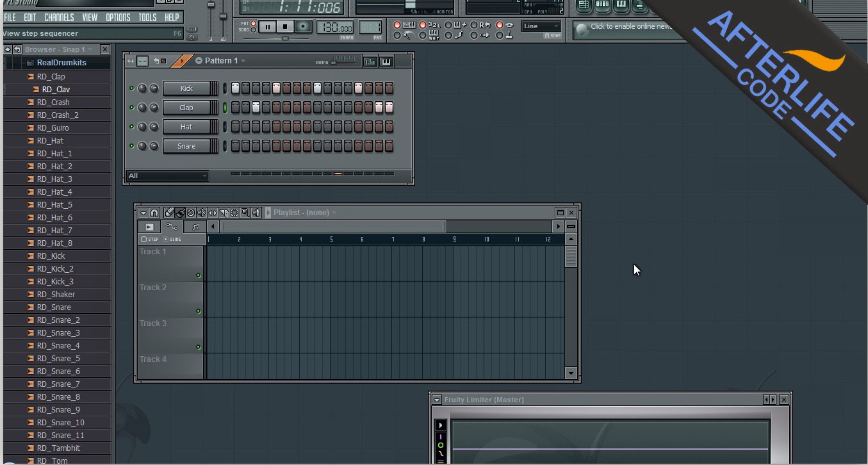Click the record button
868x465 pixels.
[303, 27]
